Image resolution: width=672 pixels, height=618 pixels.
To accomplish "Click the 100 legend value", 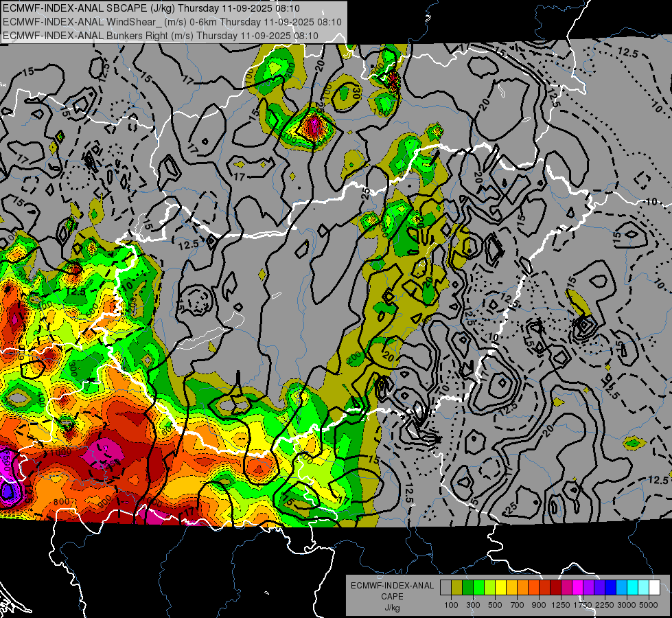I will 451,605.
